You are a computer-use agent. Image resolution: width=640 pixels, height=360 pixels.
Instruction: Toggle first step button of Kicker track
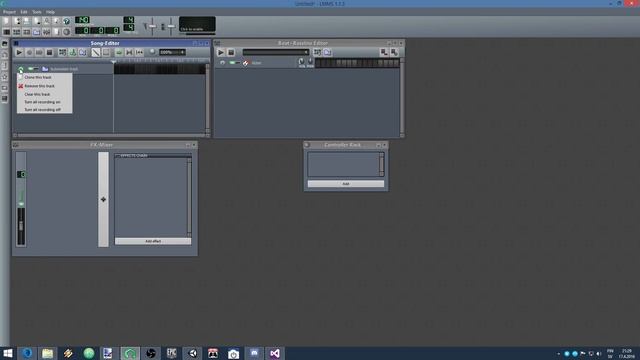[318, 63]
